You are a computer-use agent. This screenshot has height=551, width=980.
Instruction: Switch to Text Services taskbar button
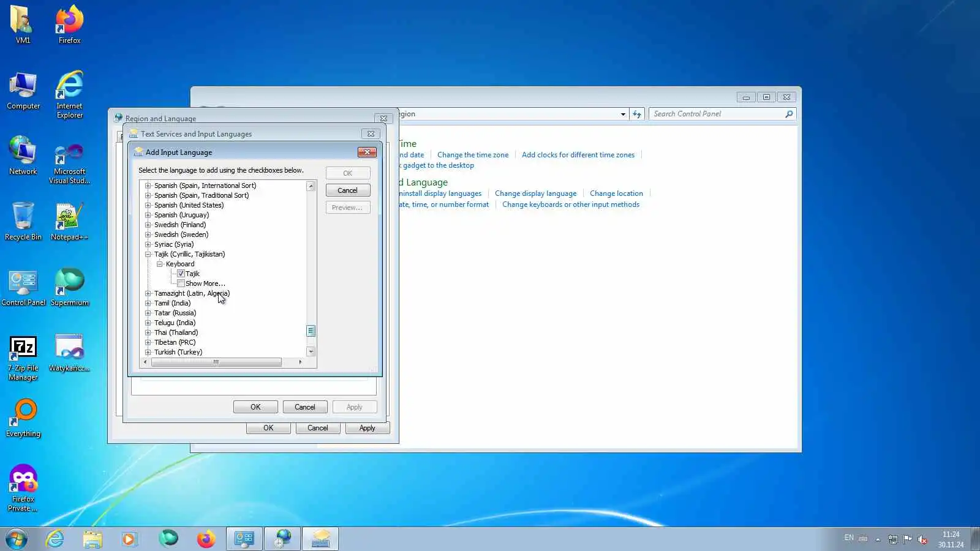coord(320,539)
